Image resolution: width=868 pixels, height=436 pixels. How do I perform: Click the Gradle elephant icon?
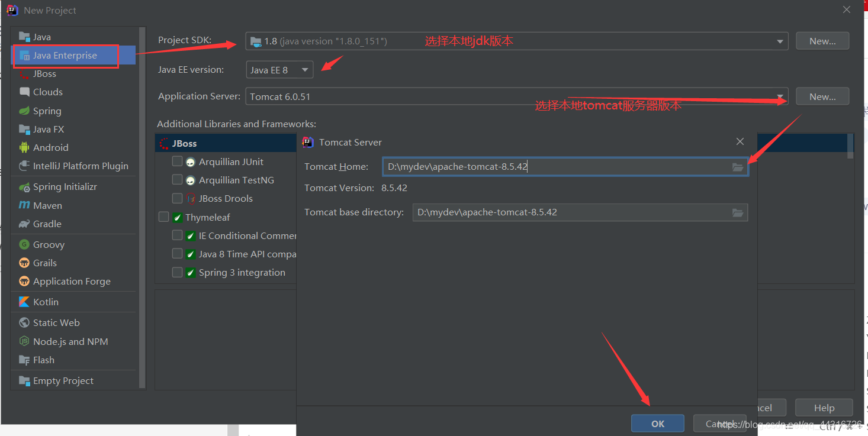pyautogui.click(x=24, y=224)
